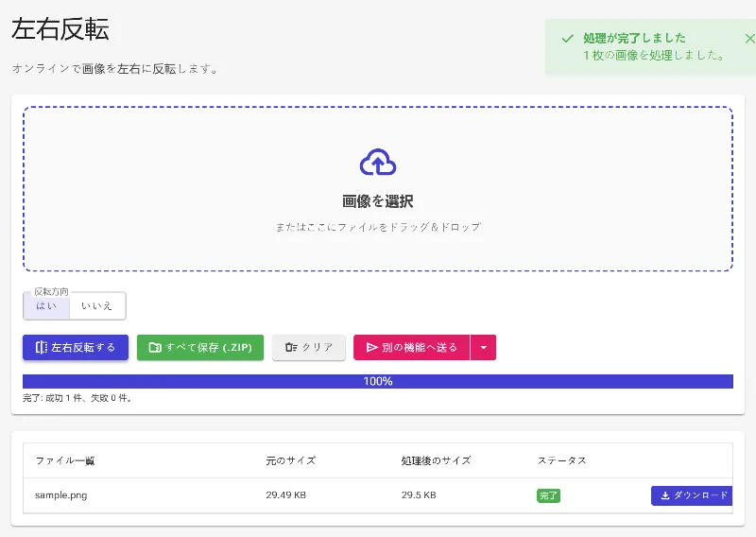Expand the 別の機能へ送る dropdown arrow

(x=483, y=347)
